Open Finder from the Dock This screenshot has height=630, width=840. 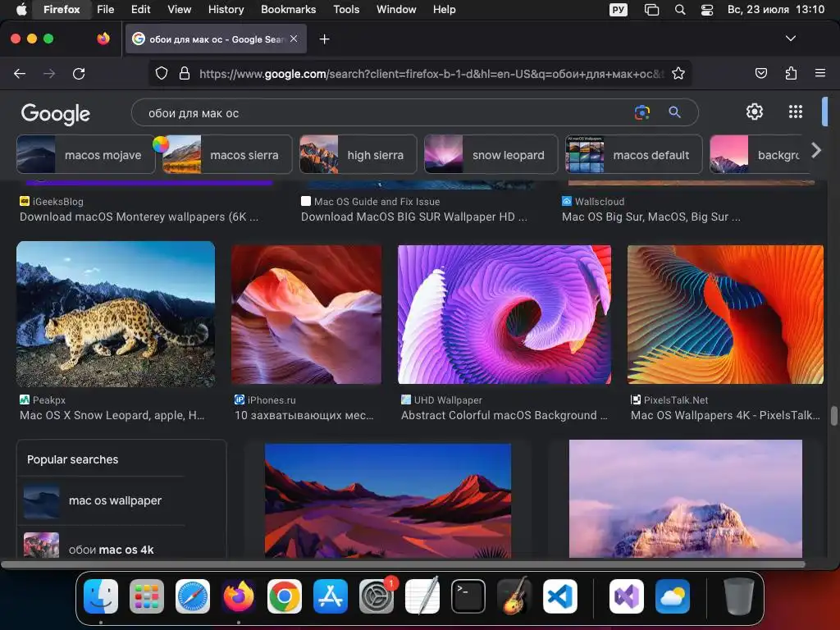101,596
